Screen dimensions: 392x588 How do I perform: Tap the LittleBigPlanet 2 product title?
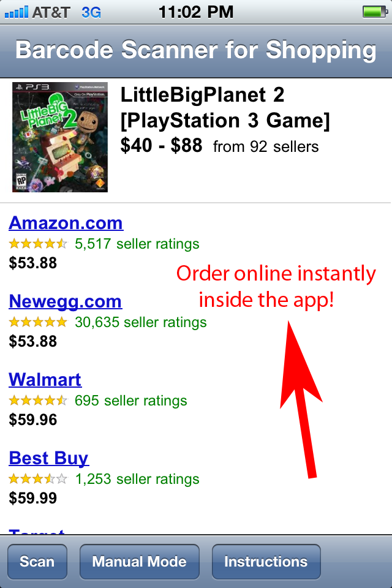pos(225,108)
